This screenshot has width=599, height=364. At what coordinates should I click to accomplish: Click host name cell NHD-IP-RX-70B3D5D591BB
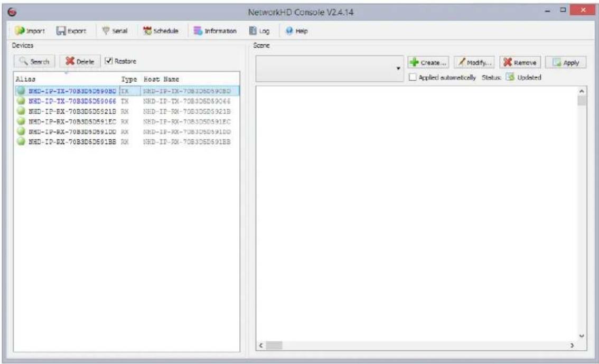click(x=187, y=141)
